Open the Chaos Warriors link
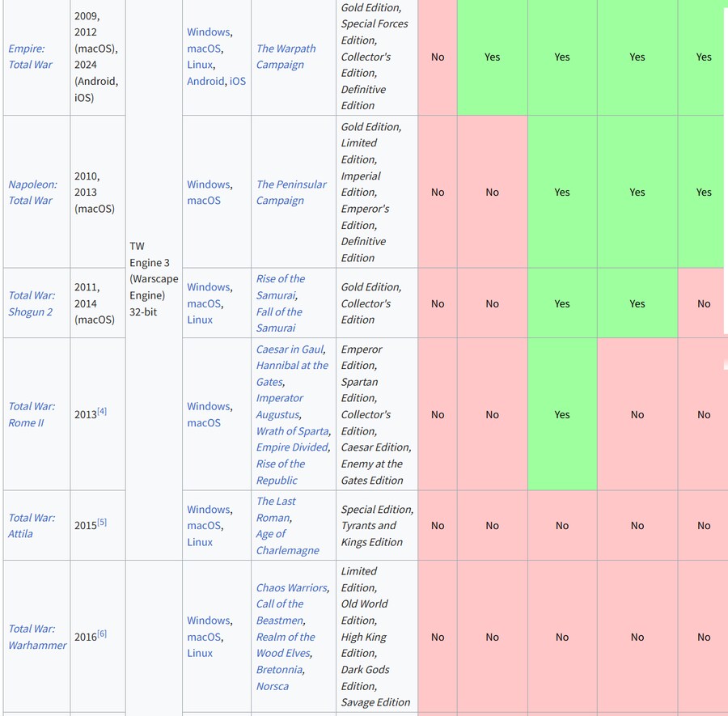 tap(291, 588)
